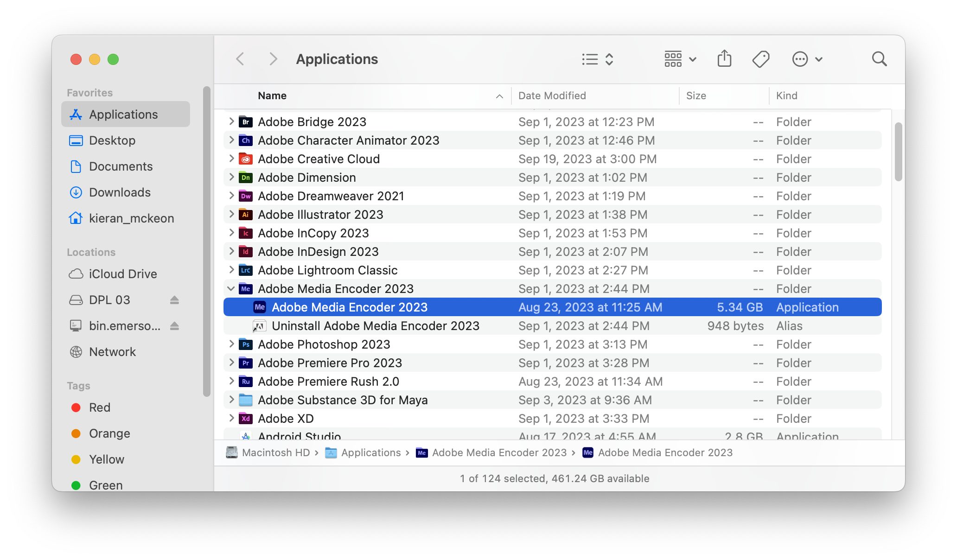Viewport: 957px width, 560px height.
Task: Sort by the Size column header
Action: [x=724, y=96]
